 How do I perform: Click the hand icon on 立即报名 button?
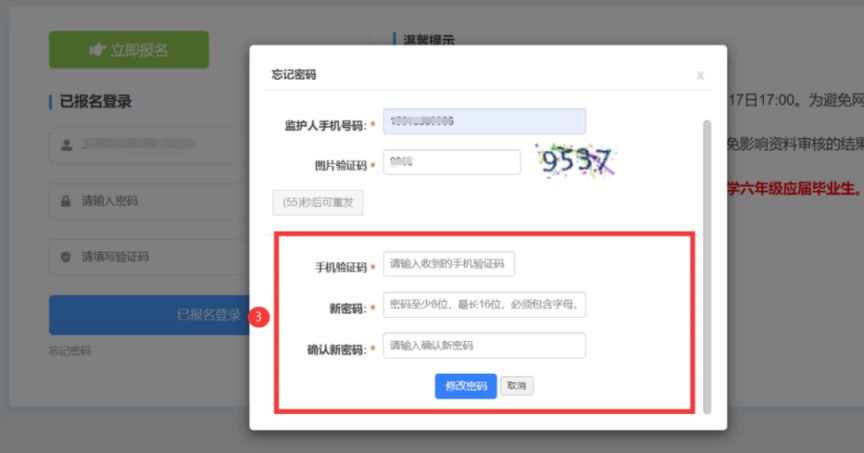[98, 50]
